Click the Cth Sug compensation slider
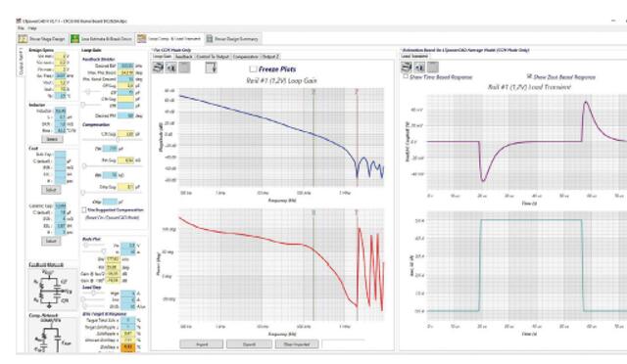Image resolution: width=627 pixels, height=364 pixels. pyautogui.click(x=112, y=140)
